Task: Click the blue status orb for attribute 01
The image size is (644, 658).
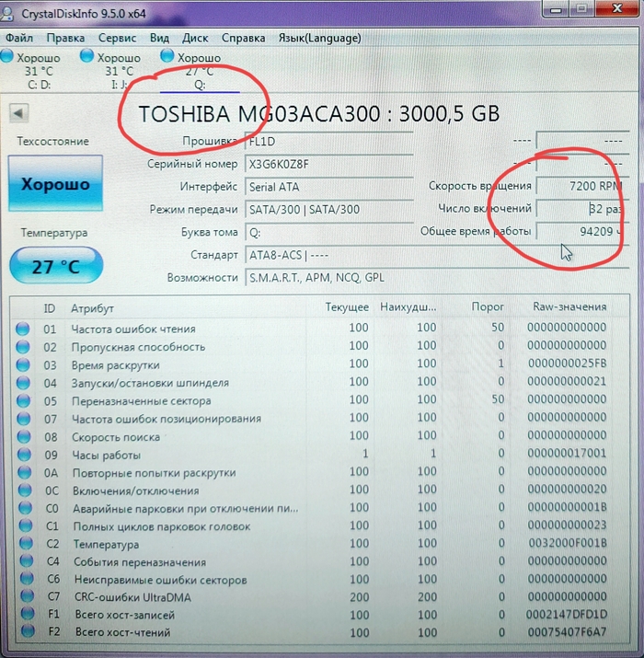Action: (x=23, y=329)
